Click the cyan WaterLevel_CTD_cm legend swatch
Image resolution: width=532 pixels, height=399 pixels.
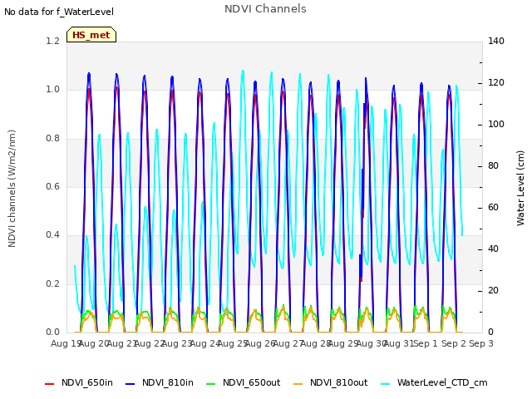click(x=386, y=384)
